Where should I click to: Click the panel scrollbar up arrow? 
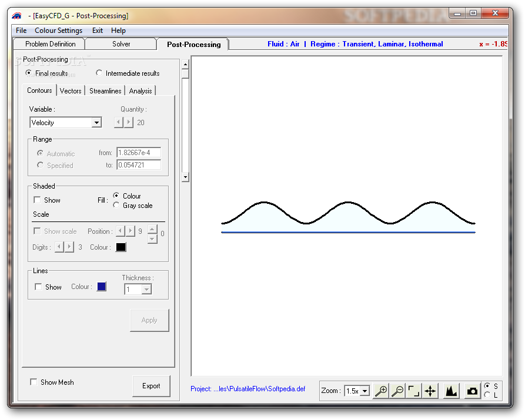(x=185, y=64)
